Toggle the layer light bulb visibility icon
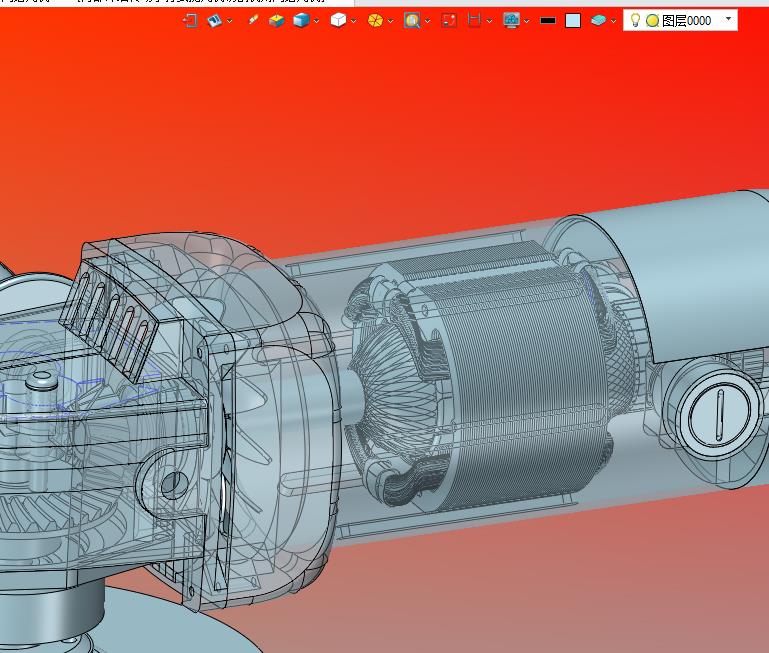 pyautogui.click(x=635, y=20)
